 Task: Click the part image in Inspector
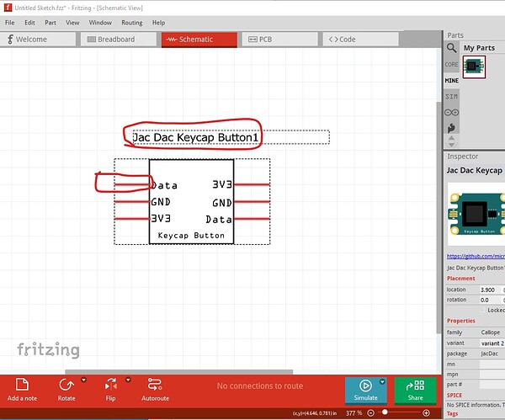click(x=476, y=214)
